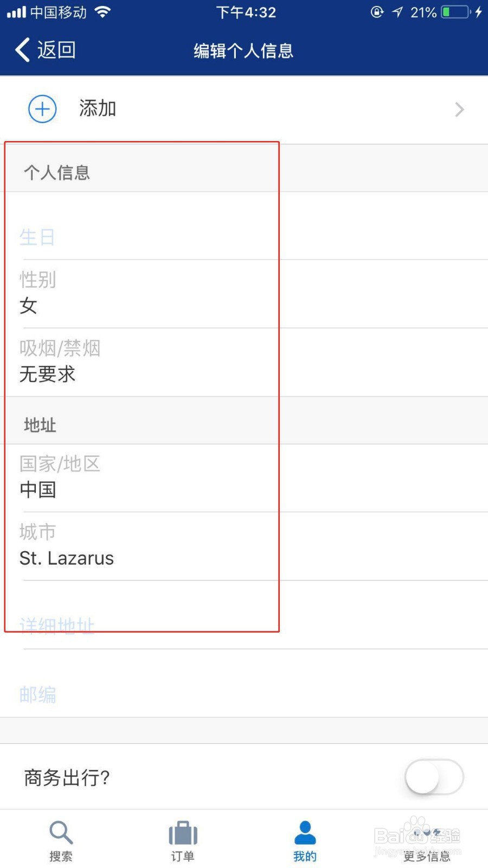Open the Search tab magnifier icon

point(61,832)
